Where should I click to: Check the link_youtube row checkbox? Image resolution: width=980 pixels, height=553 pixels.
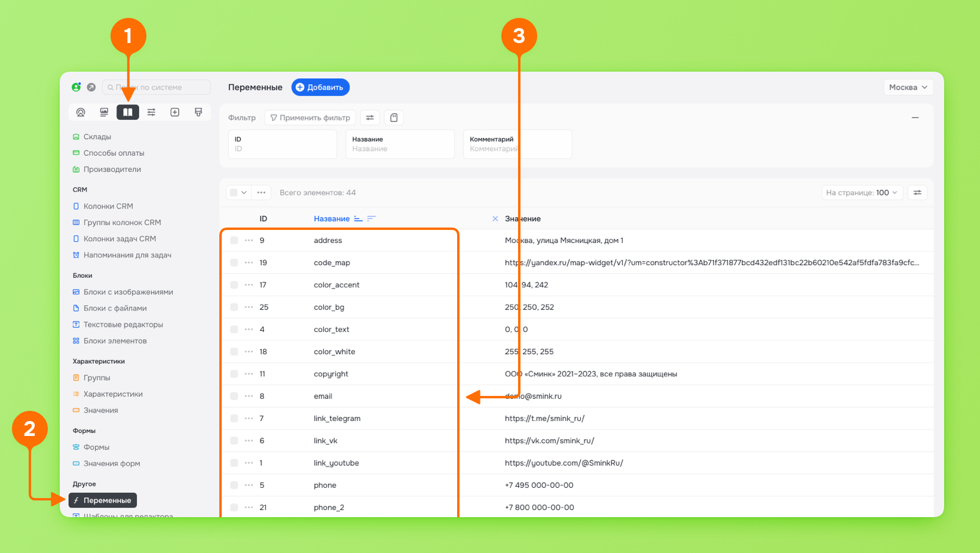pos(234,463)
